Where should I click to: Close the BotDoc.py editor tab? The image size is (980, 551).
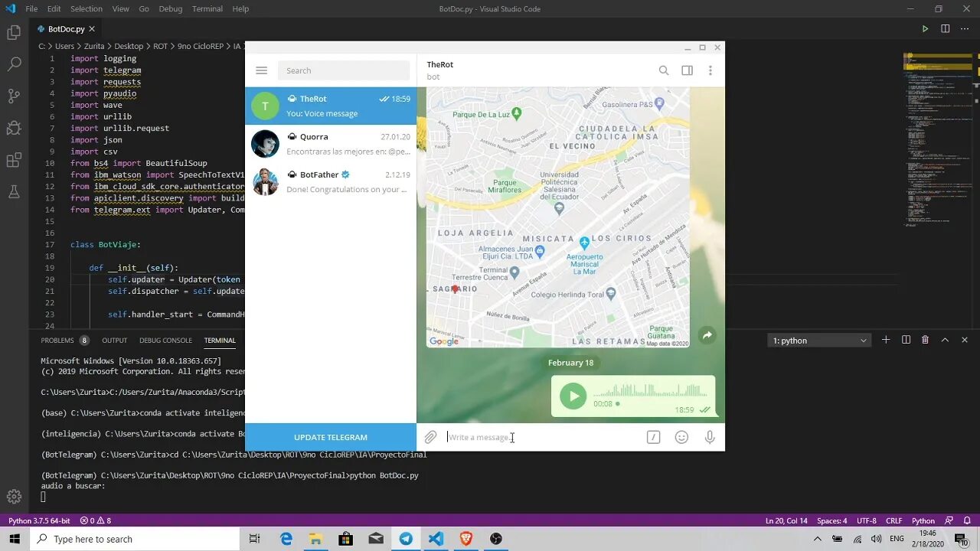click(x=92, y=29)
